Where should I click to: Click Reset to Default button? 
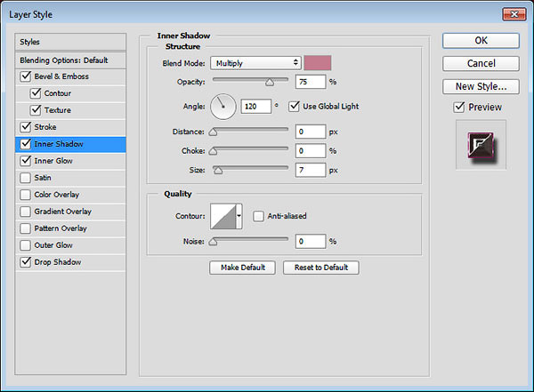pos(320,268)
